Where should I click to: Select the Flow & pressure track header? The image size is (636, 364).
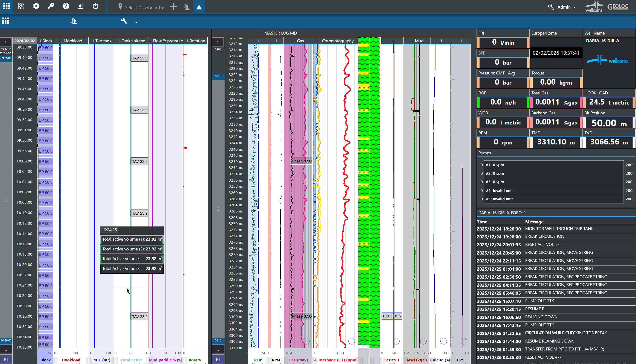[x=166, y=41]
